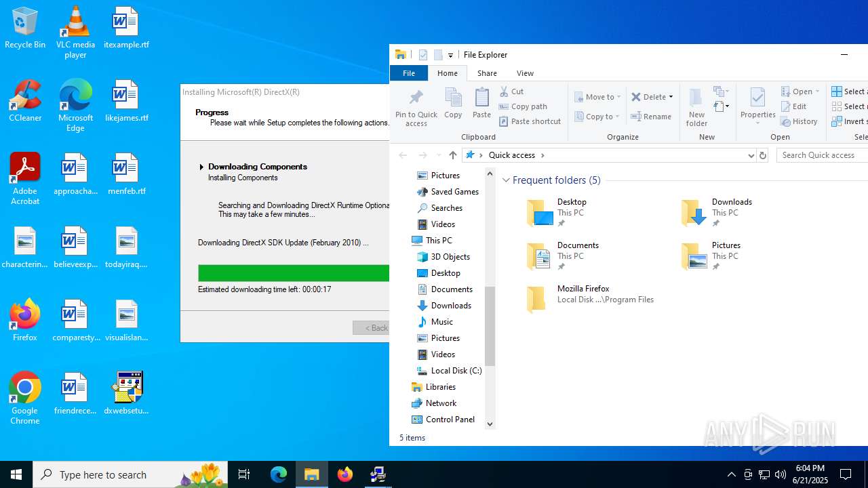Open Firefox shortcut on desktop
The width and height of the screenshot is (868, 488).
(25, 321)
